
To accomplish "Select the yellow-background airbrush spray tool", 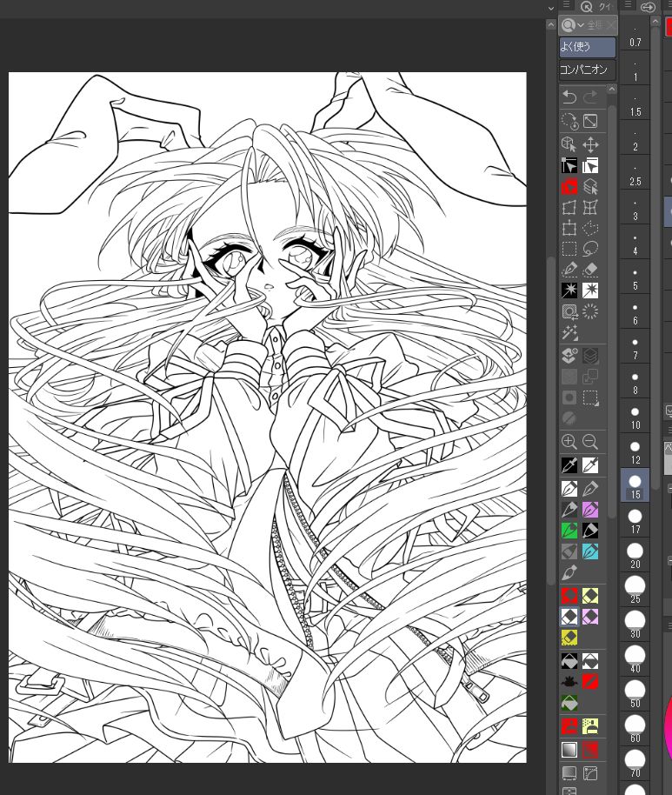I will (590, 726).
